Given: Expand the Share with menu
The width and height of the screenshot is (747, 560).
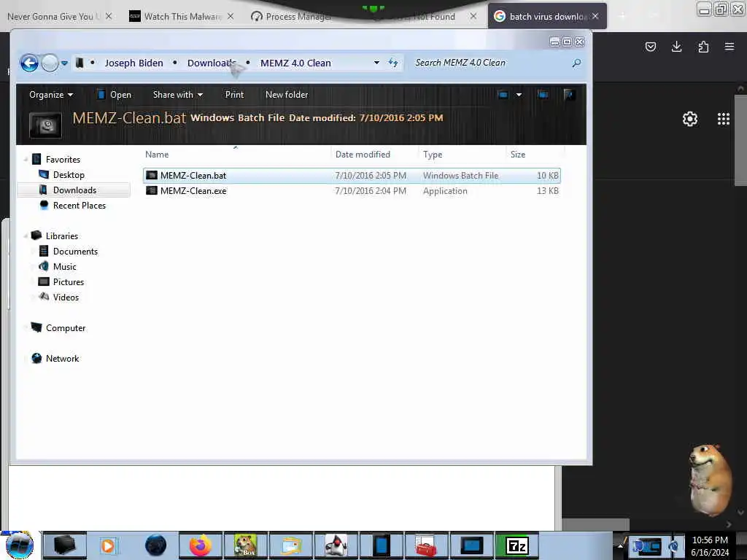Looking at the screenshot, I should [x=178, y=95].
